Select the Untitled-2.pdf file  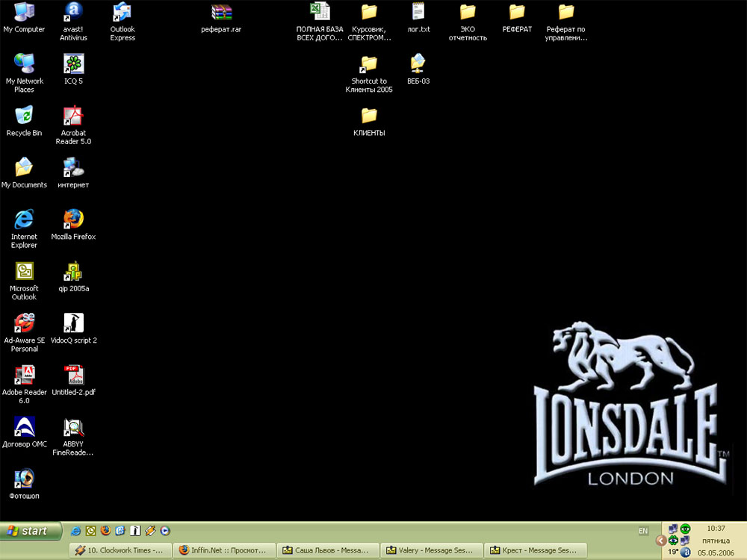point(73,381)
